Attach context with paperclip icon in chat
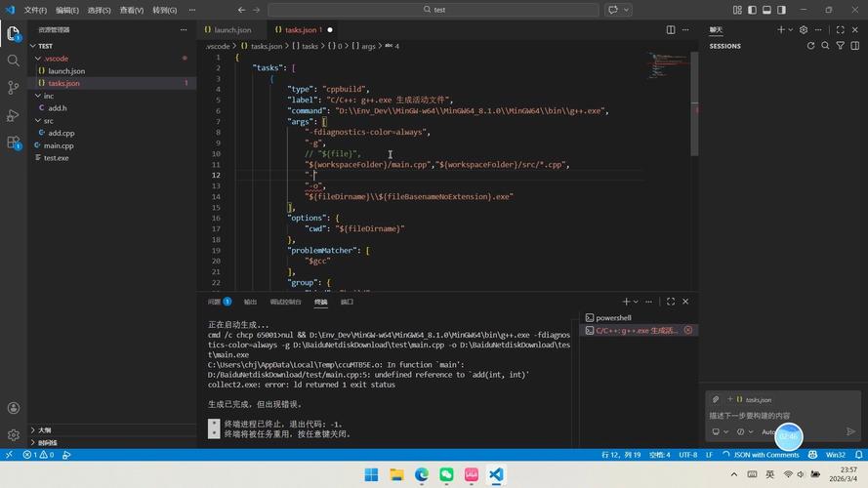868x488 pixels. click(x=716, y=399)
